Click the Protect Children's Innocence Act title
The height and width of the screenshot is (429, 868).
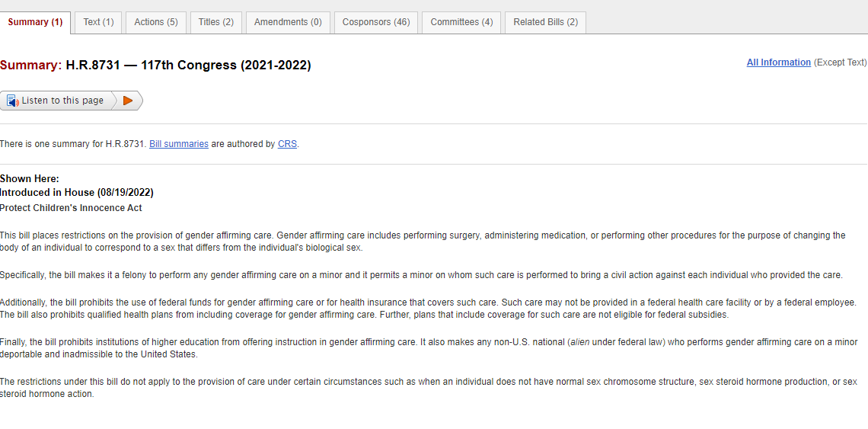point(71,208)
